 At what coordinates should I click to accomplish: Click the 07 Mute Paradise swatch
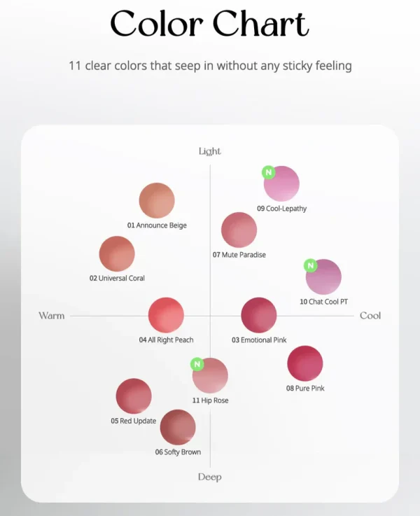click(239, 230)
